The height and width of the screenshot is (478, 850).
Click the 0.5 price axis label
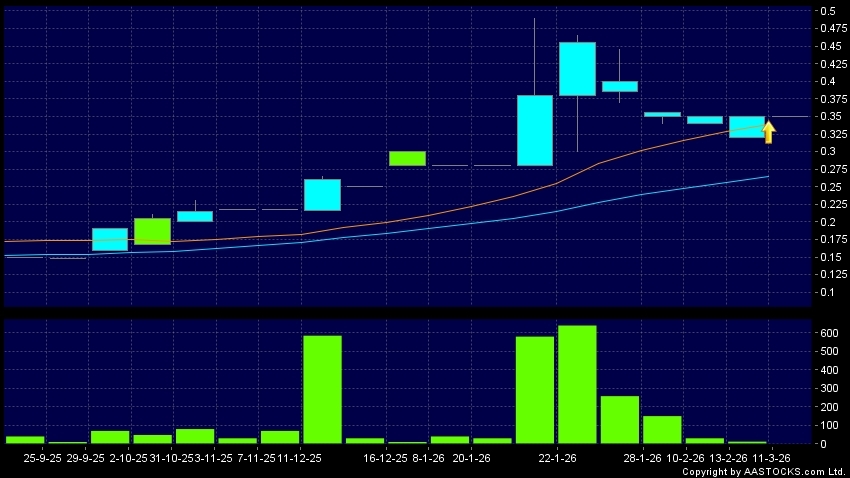pyautogui.click(x=828, y=11)
